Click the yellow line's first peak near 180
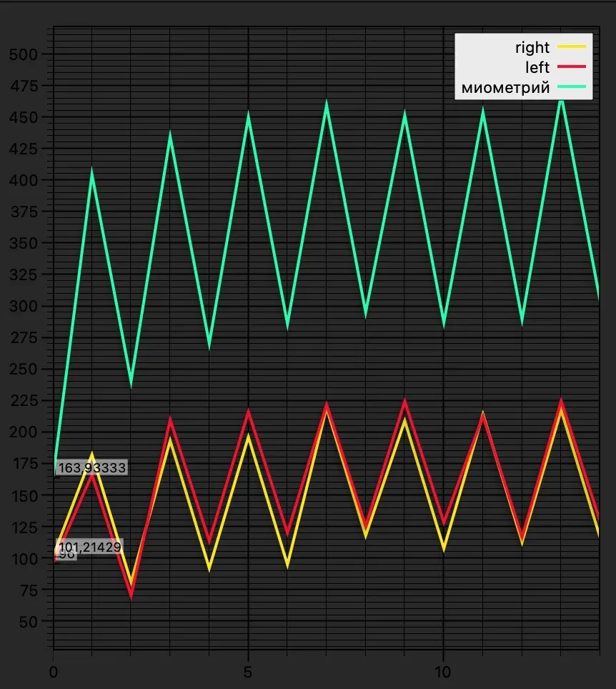 92,455
